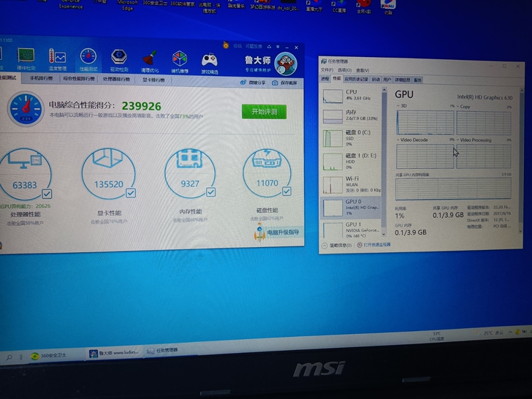Click the 打开资源监视器 link

[376, 245]
